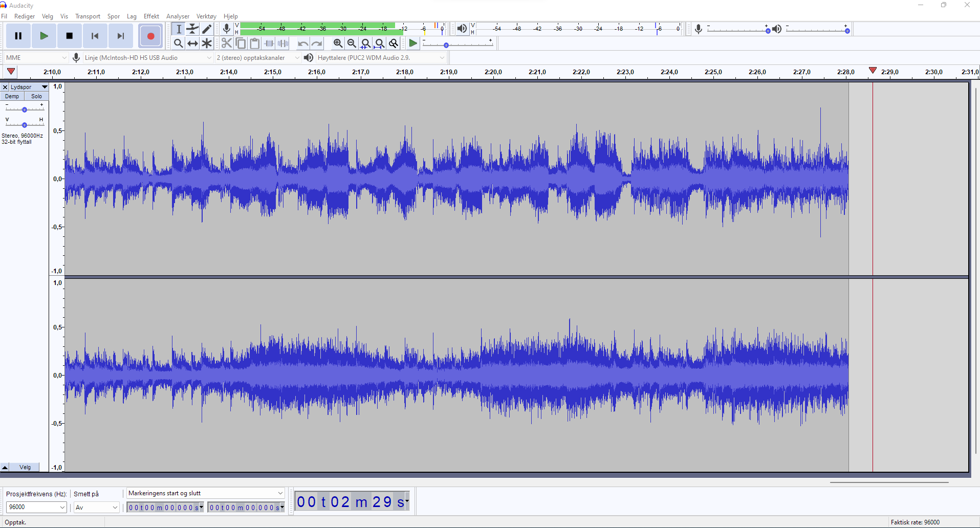Open the Transport menu

(x=88, y=16)
